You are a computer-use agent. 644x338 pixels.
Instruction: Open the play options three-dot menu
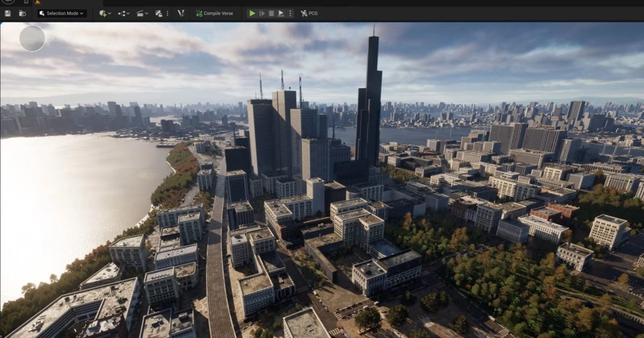pos(290,13)
